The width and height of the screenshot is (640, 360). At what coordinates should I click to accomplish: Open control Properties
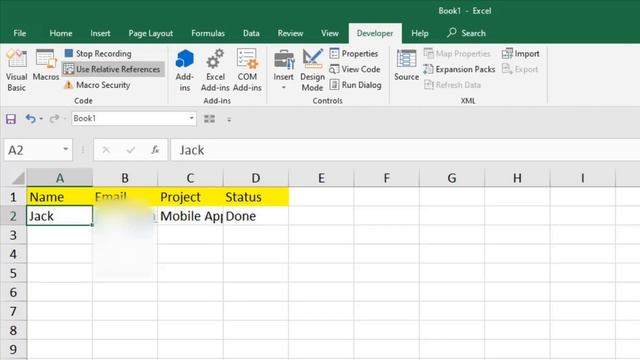pyautogui.click(x=354, y=53)
